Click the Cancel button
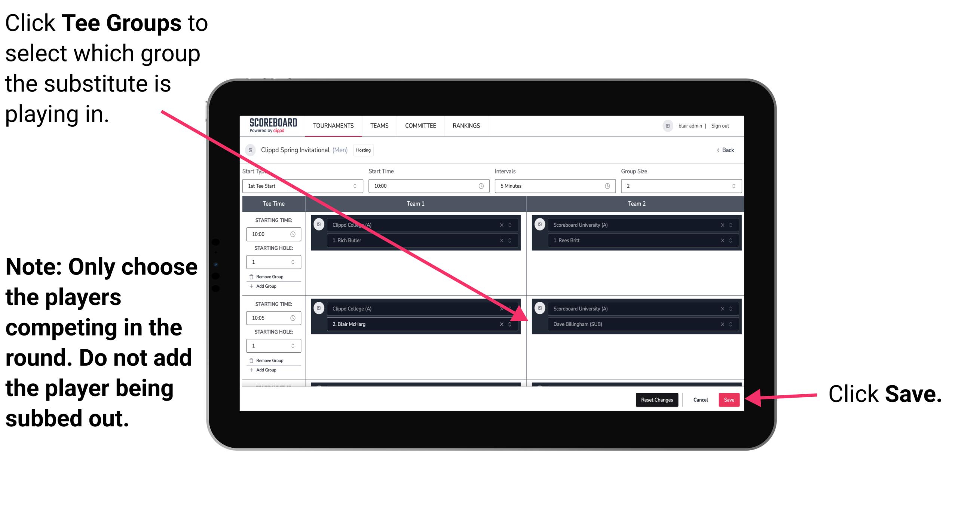Image resolution: width=980 pixels, height=527 pixels. point(700,398)
